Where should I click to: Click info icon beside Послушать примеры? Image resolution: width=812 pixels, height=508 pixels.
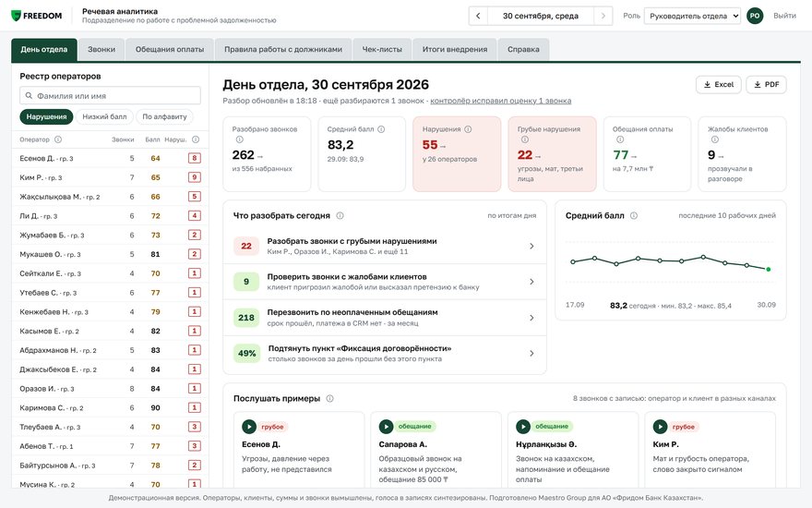[x=329, y=399]
